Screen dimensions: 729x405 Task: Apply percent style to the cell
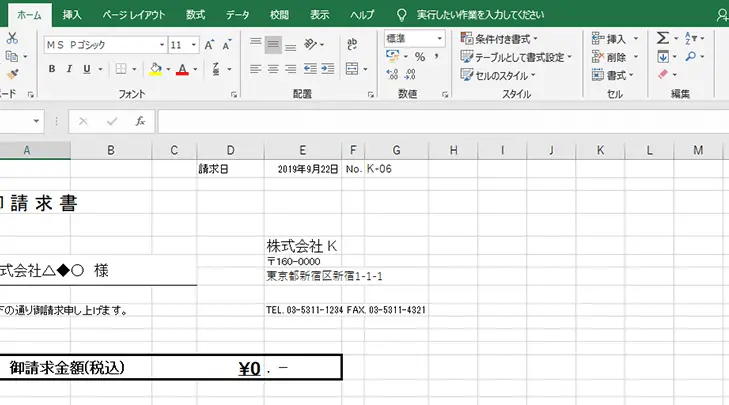coord(420,57)
